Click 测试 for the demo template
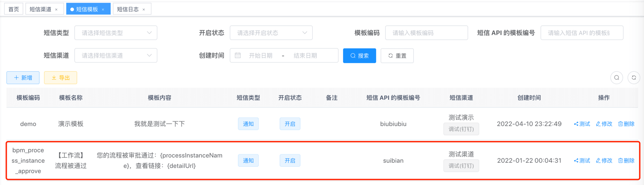This screenshot has width=644, height=185. click(x=582, y=124)
